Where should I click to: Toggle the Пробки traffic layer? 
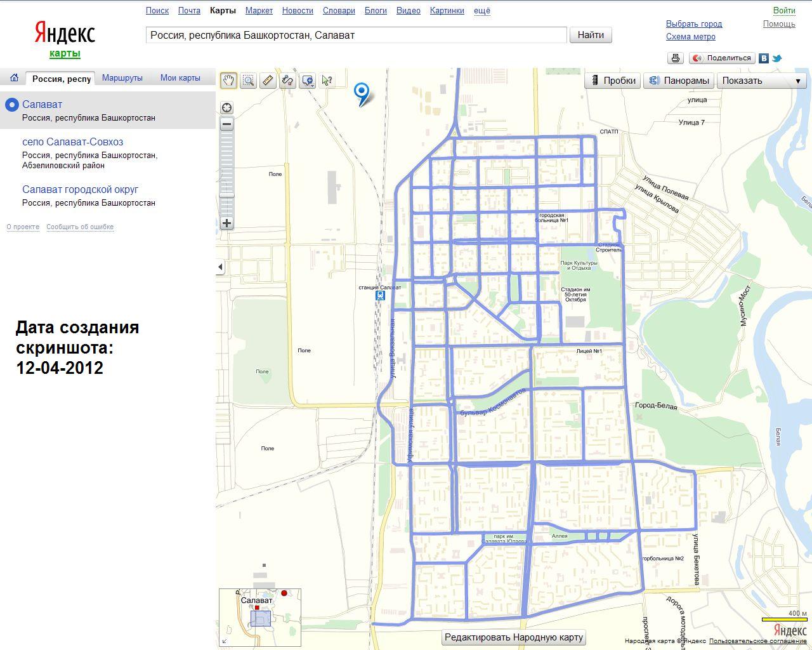613,81
